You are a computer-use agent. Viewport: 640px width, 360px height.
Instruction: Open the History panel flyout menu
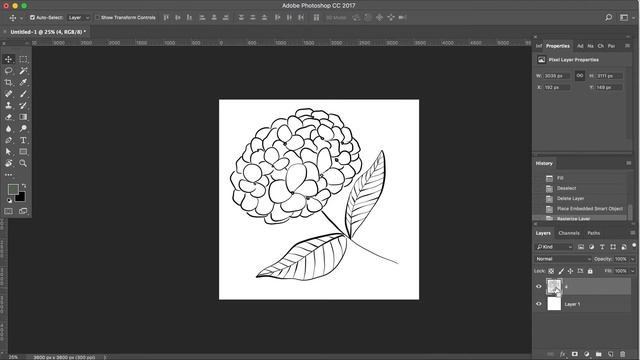(x=629, y=163)
